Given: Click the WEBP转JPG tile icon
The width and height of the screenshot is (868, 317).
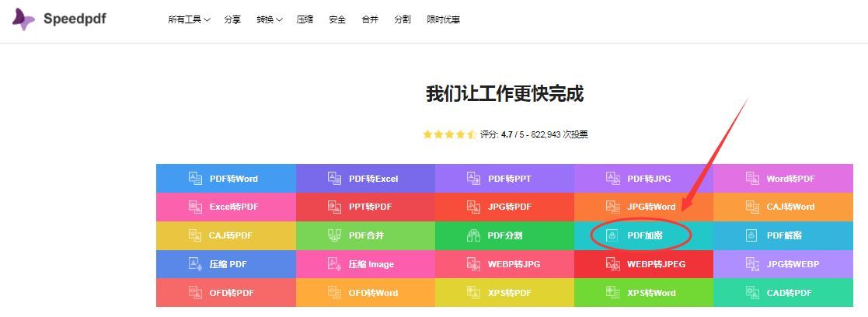Looking at the screenshot, I should coord(473,264).
